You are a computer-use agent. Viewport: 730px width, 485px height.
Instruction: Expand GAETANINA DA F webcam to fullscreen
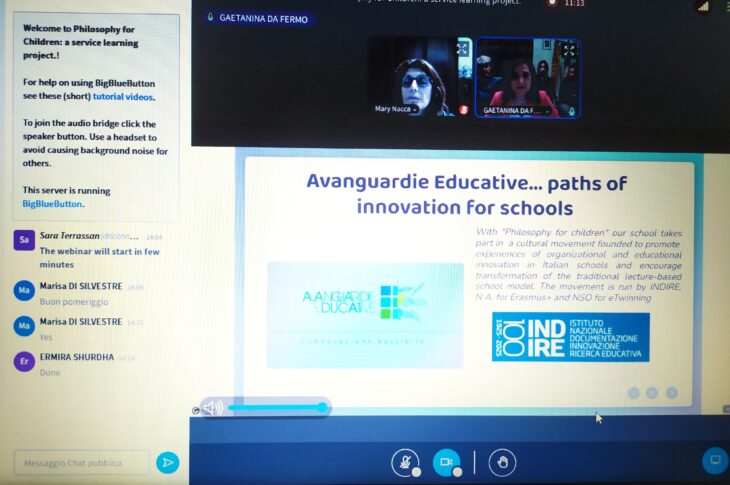(x=569, y=49)
